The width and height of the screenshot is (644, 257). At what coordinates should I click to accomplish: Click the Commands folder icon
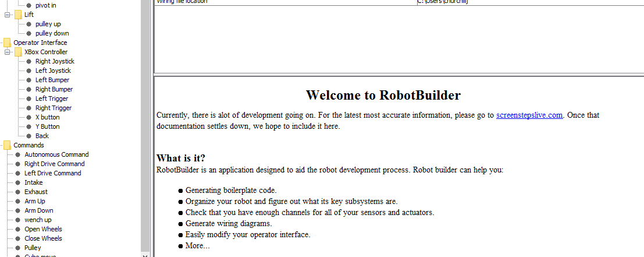7,146
